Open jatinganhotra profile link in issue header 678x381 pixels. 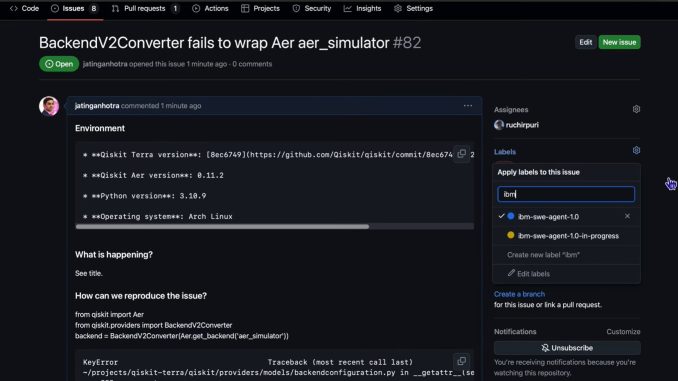tap(105, 64)
